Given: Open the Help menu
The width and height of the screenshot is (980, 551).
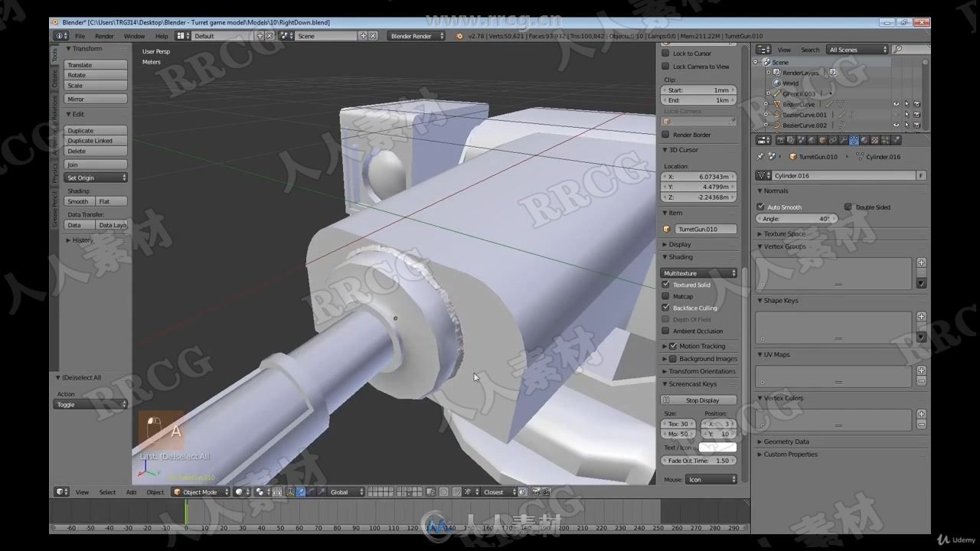Looking at the screenshot, I should pos(162,36).
